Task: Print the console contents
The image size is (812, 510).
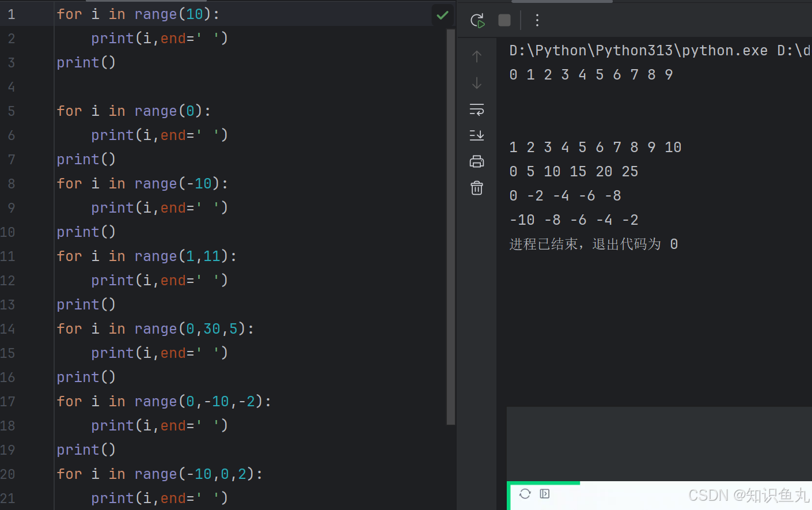Action: pos(476,161)
